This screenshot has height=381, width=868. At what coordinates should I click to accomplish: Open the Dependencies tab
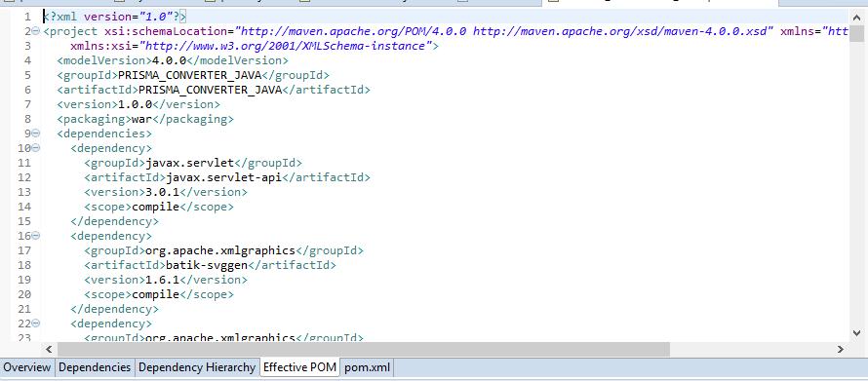[95, 367]
